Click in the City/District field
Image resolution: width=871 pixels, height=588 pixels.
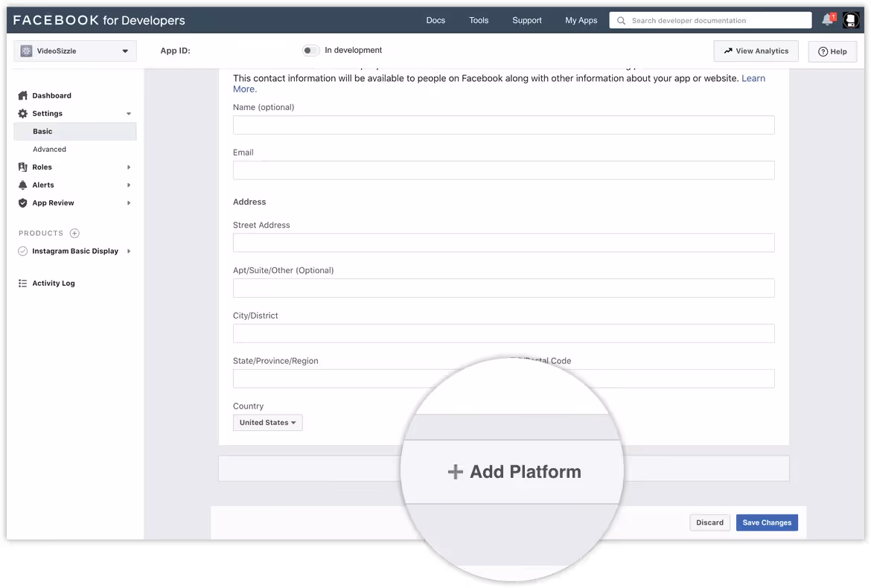(x=503, y=333)
